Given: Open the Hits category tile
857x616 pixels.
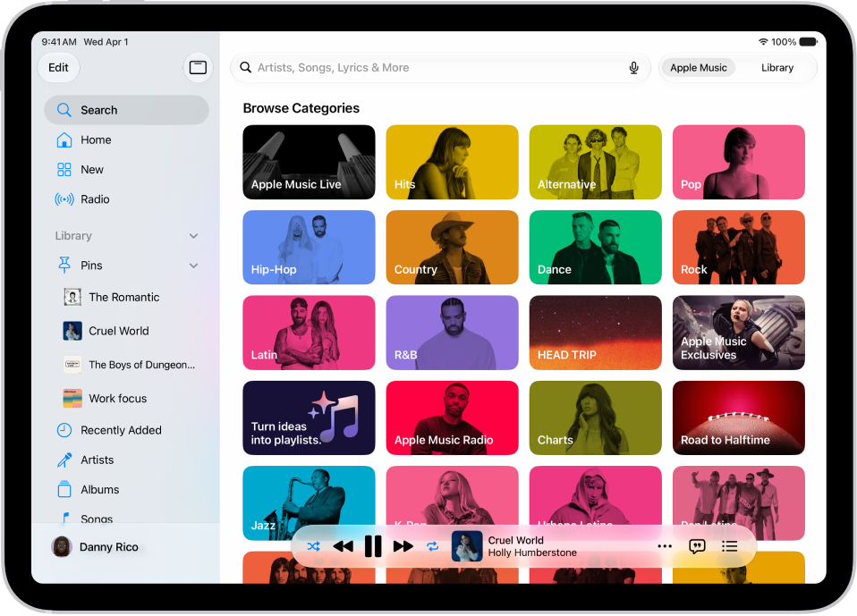Looking at the screenshot, I should pyautogui.click(x=452, y=162).
